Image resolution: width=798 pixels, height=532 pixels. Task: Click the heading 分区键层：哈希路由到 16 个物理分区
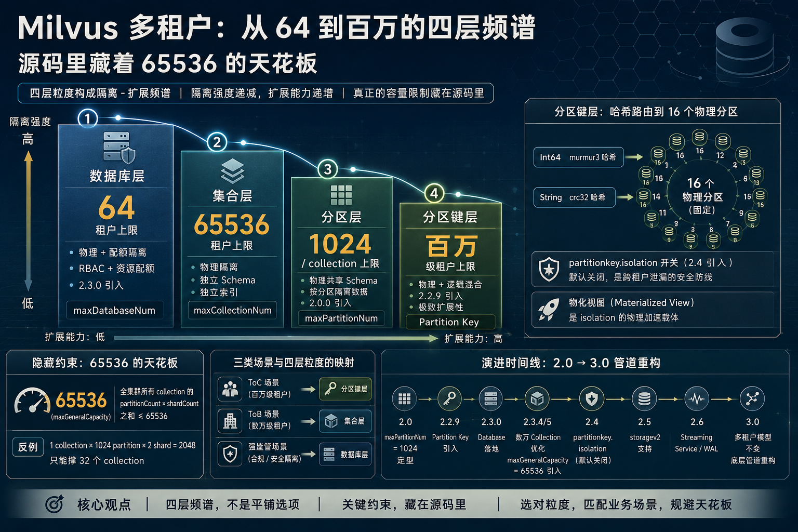[x=646, y=112]
